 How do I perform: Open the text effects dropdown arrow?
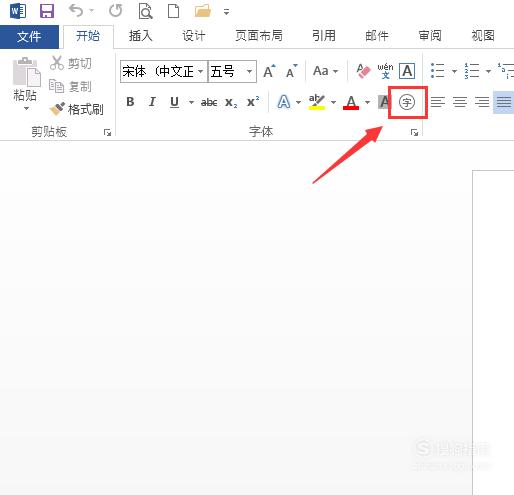point(298,102)
